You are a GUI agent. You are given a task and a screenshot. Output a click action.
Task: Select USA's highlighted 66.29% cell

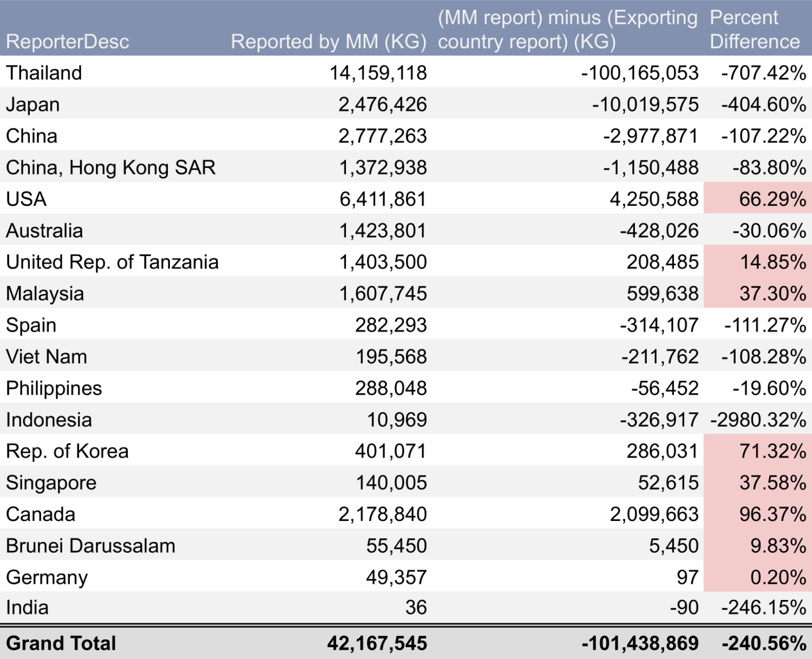coord(772,199)
